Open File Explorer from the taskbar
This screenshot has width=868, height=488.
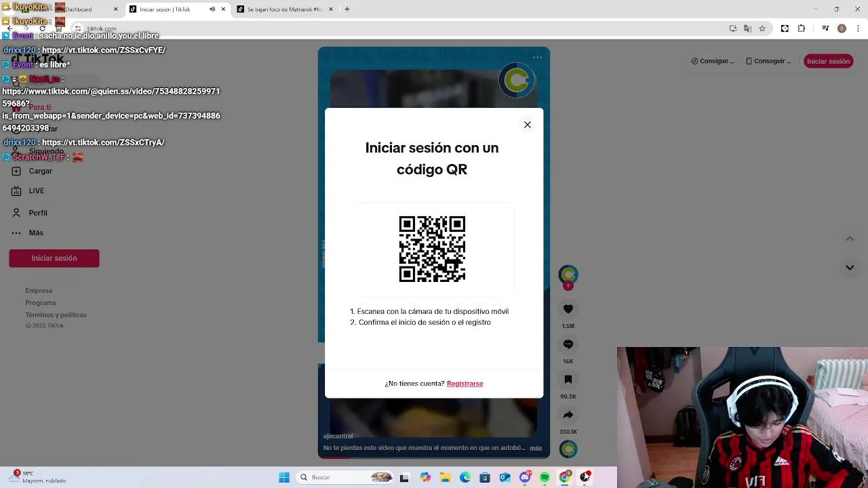tap(445, 477)
